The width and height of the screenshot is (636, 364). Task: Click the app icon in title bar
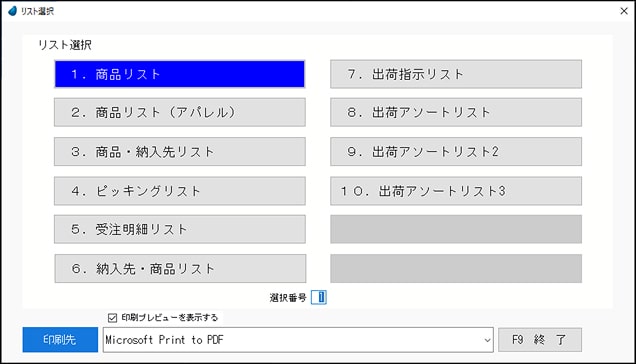click(x=13, y=11)
